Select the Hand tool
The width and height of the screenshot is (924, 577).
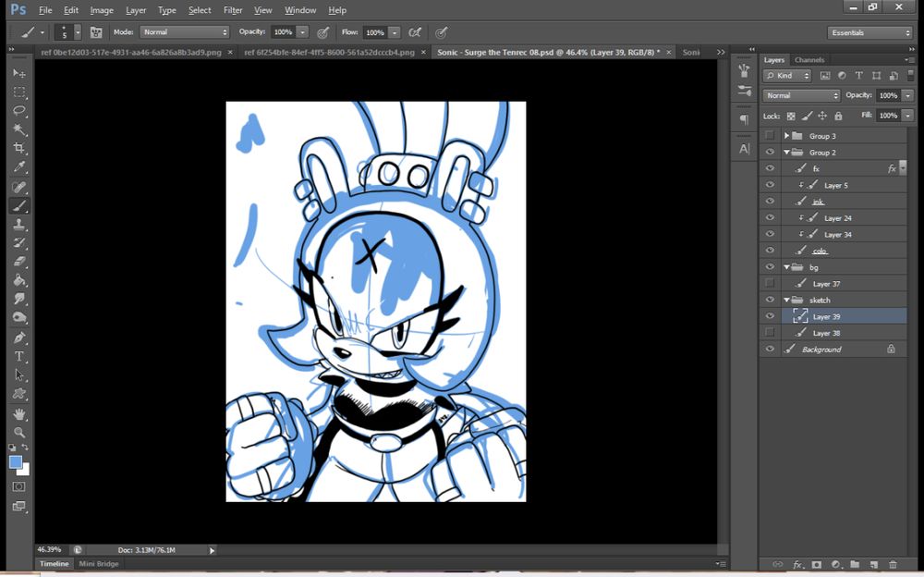(x=19, y=414)
